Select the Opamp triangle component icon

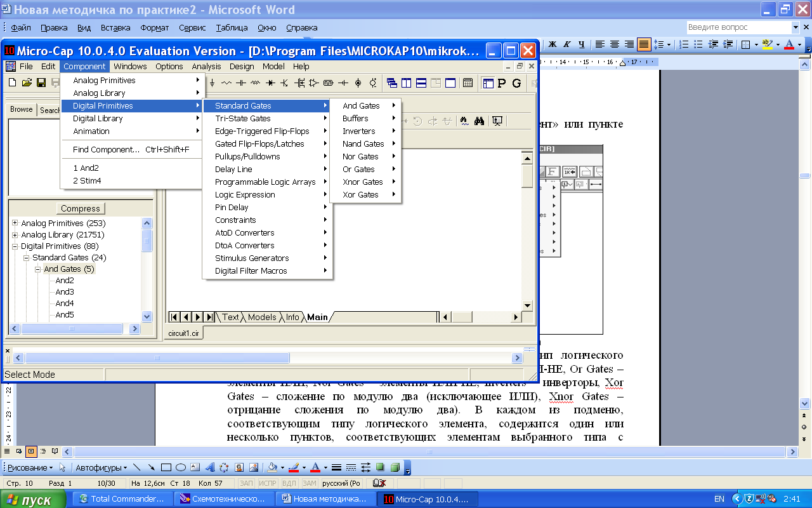[314, 83]
